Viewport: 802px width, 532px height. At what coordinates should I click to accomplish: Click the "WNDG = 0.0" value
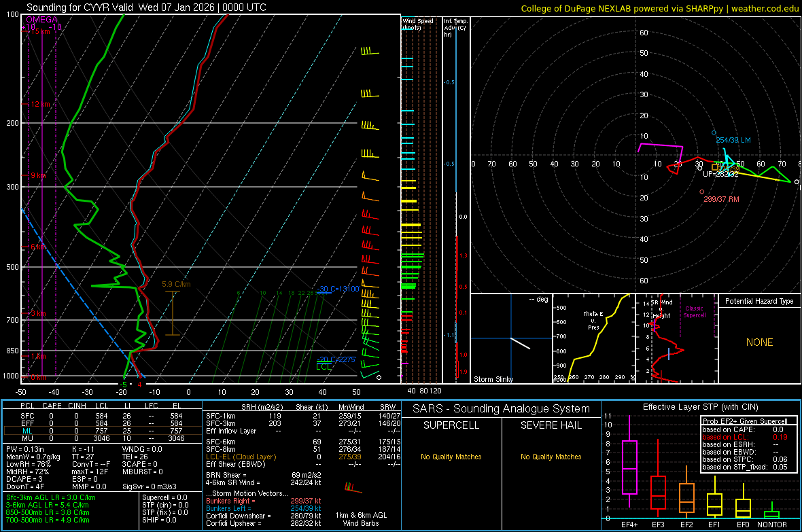click(142, 449)
